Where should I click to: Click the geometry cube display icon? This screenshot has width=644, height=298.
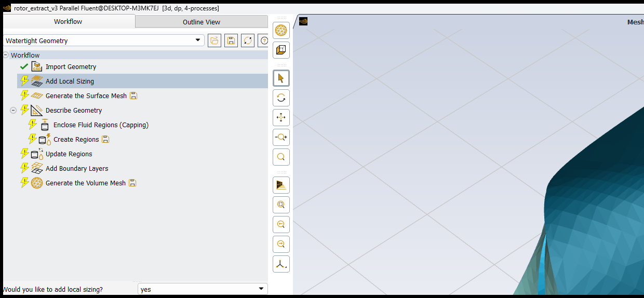(x=281, y=50)
